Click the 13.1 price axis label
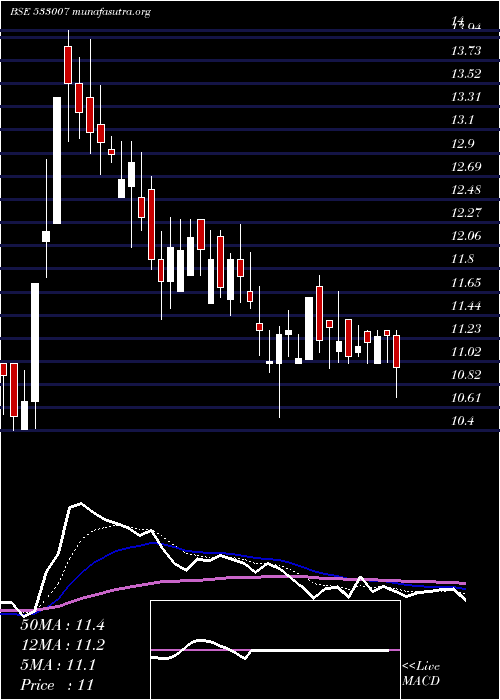The image size is (500, 700). click(x=463, y=120)
